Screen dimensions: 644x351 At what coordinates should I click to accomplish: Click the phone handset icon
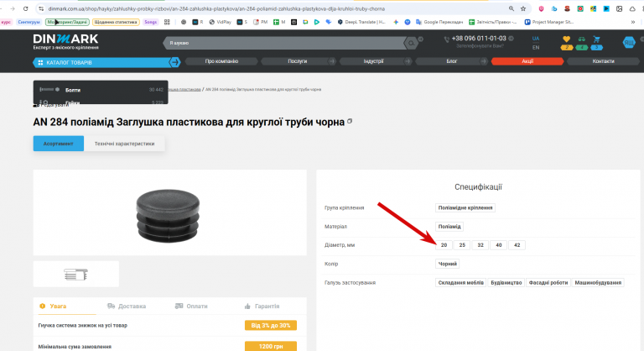[446, 39]
